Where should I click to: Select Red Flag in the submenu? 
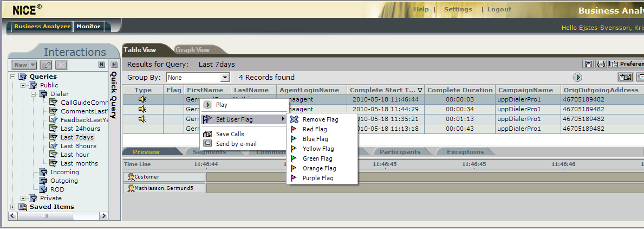click(315, 129)
